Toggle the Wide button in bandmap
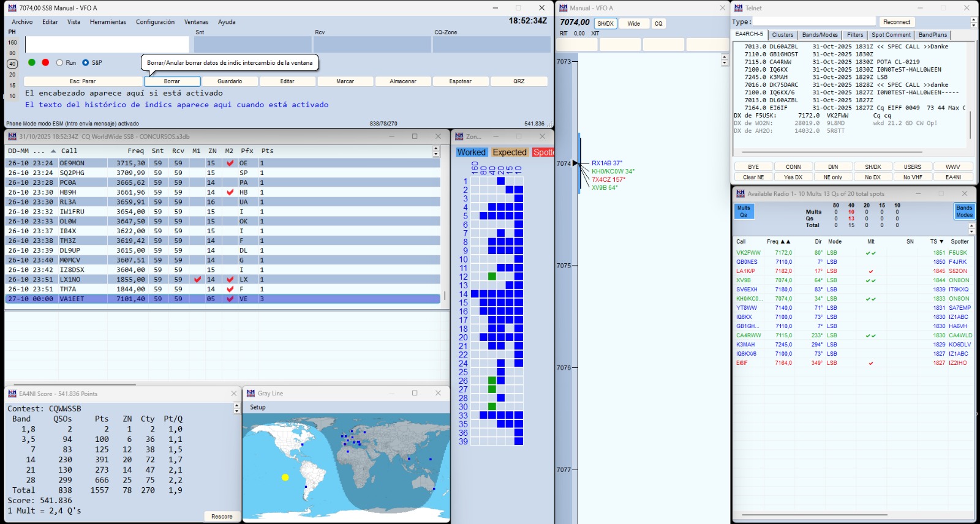 pyautogui.click(x=633, y=24)
